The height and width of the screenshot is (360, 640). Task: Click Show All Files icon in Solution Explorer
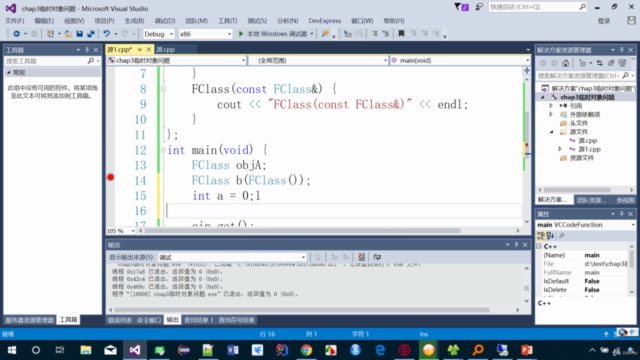click(x=622, y=63)
